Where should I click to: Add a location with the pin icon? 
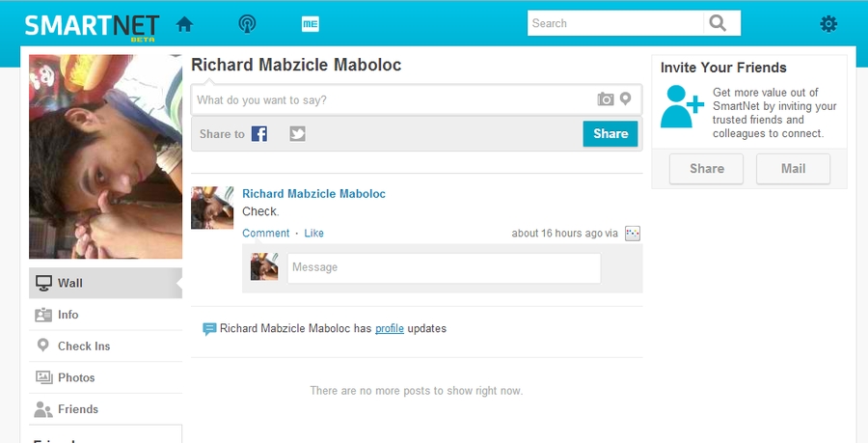[x=625, y=99]
